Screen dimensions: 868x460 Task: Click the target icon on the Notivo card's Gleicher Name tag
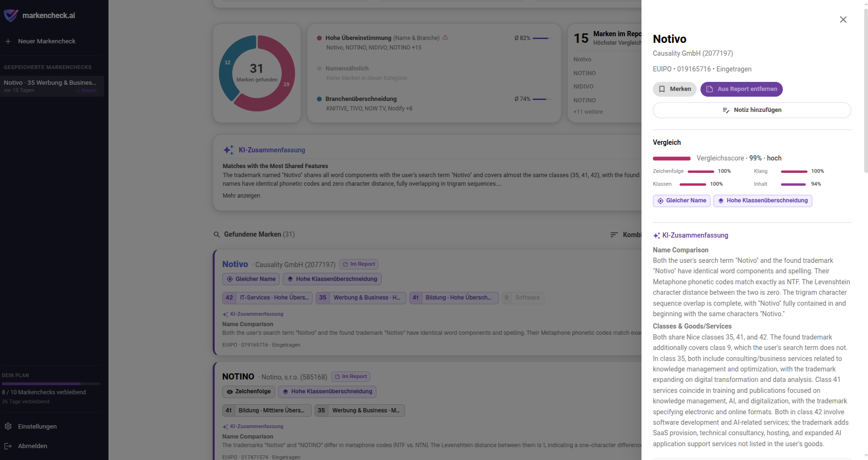point(230,279)
